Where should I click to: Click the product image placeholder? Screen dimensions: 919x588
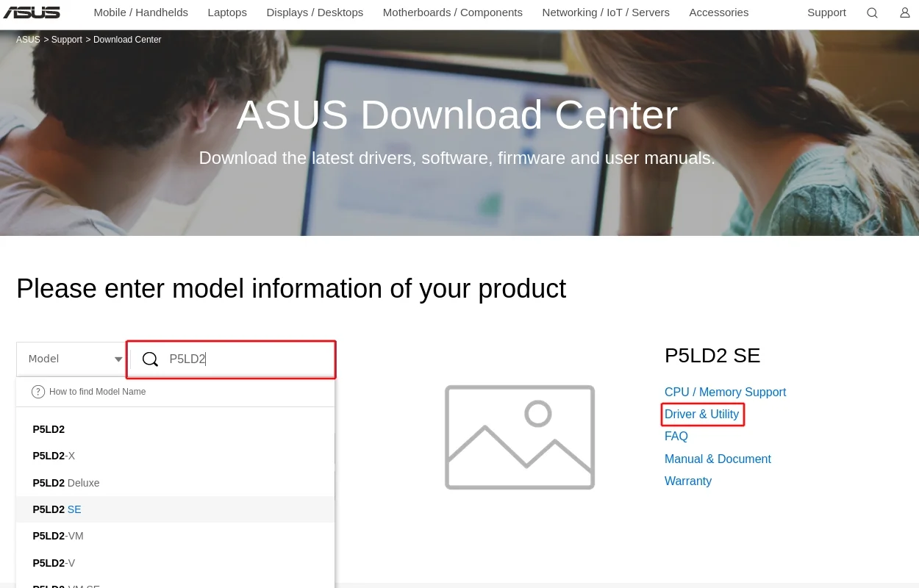pyautogui.click(x=520, y=437)
